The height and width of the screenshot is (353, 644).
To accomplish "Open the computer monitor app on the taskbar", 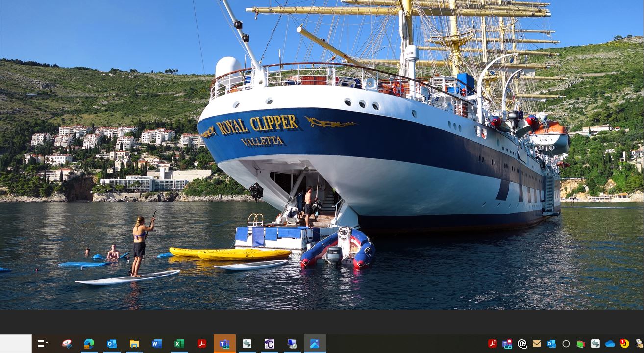I will [292, 344].
